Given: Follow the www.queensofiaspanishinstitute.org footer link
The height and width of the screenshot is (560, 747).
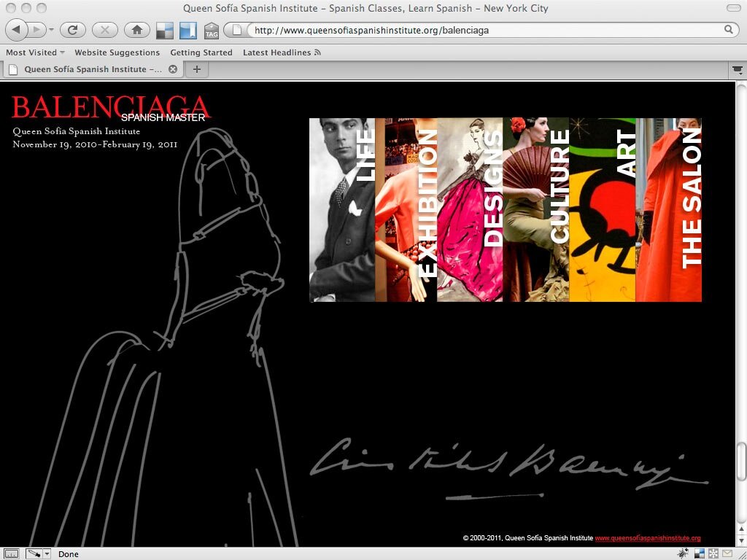Looking at the screenshot, I should (x=648, y=538).
